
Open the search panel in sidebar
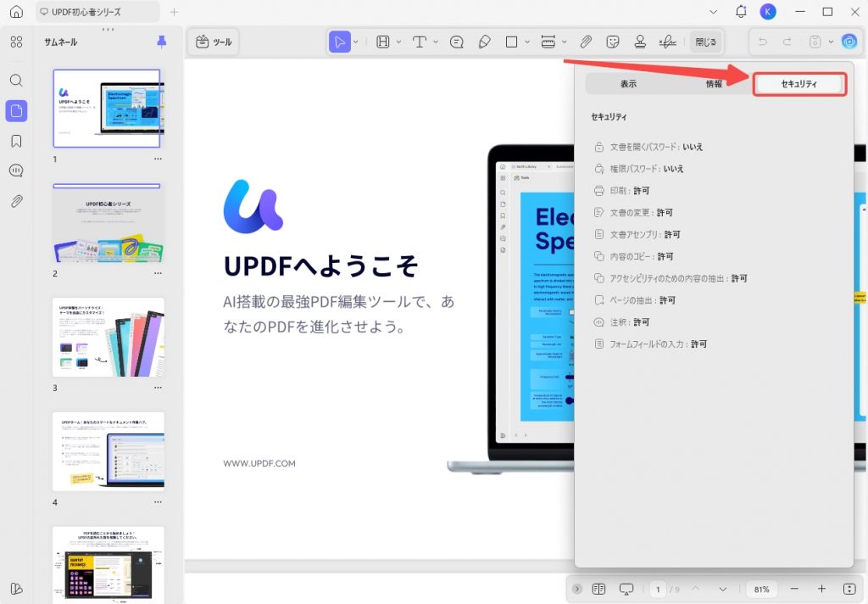click(x=17, y=81)
